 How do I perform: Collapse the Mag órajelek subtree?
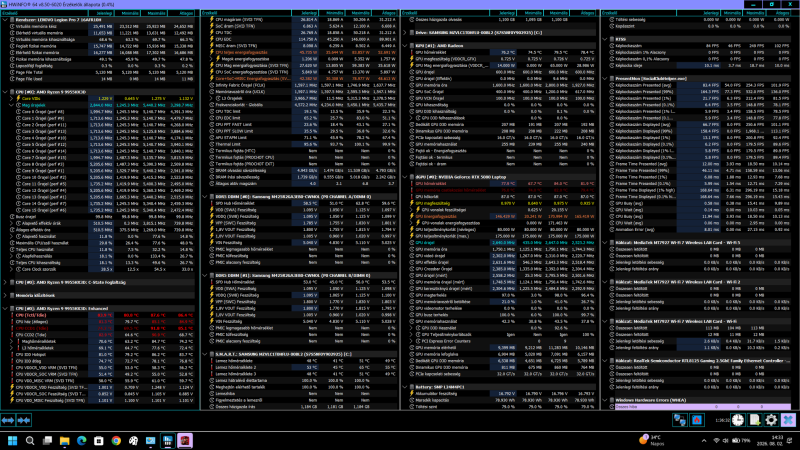click(x=12, y=105)
